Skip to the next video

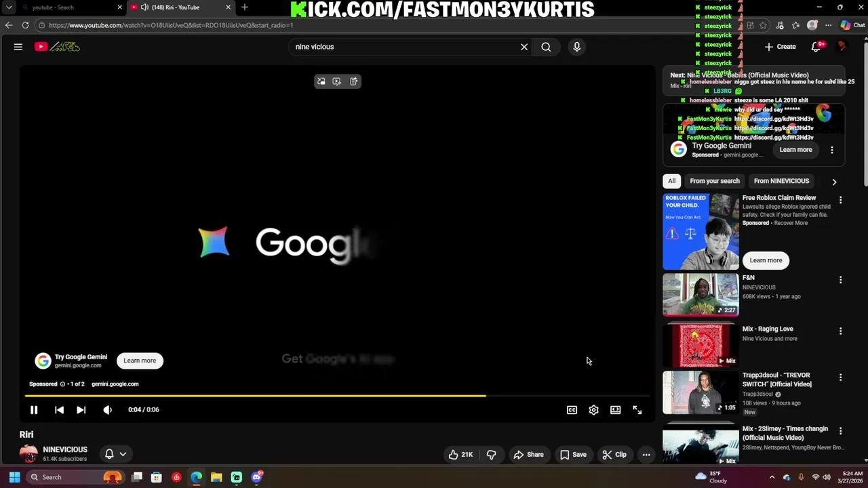click(x=81, y=409)
